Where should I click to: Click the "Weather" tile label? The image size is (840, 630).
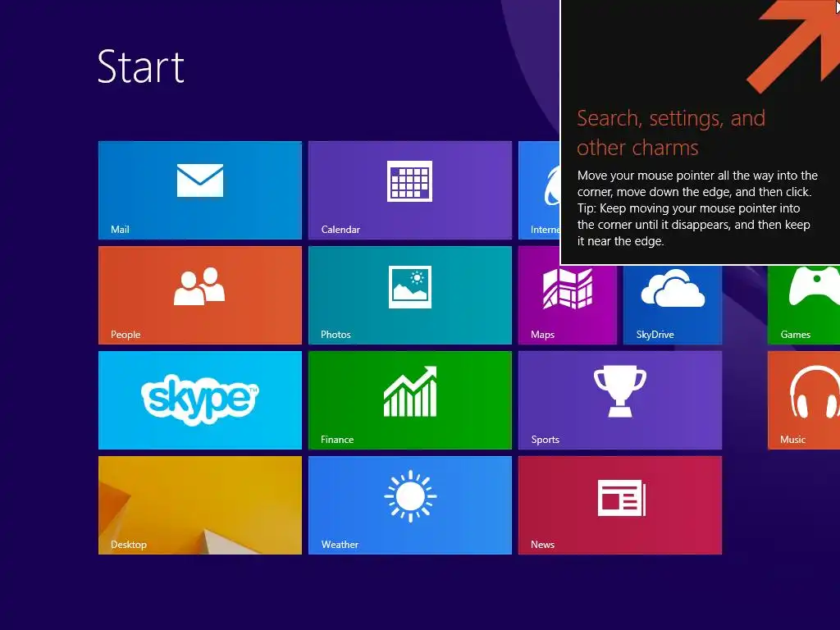click(x=340, y=545)
